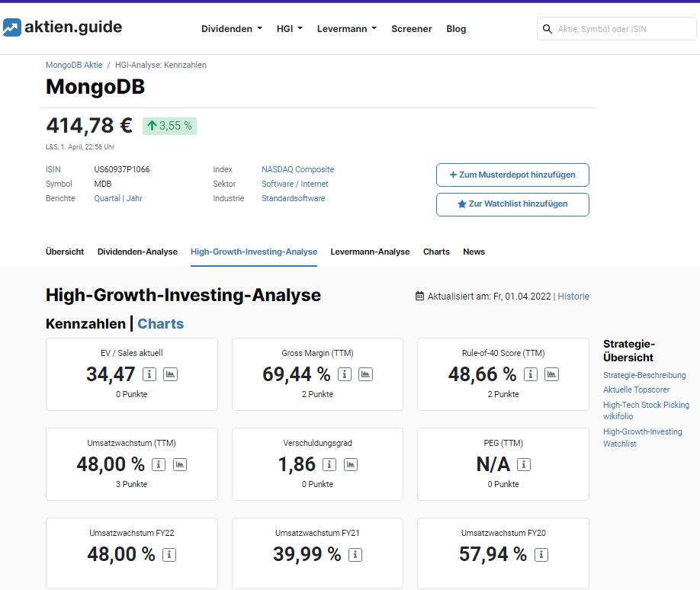700x590 pixels.
Task: Click the Gross Margin value 69,44 %
Action: [x=297, y=374]
